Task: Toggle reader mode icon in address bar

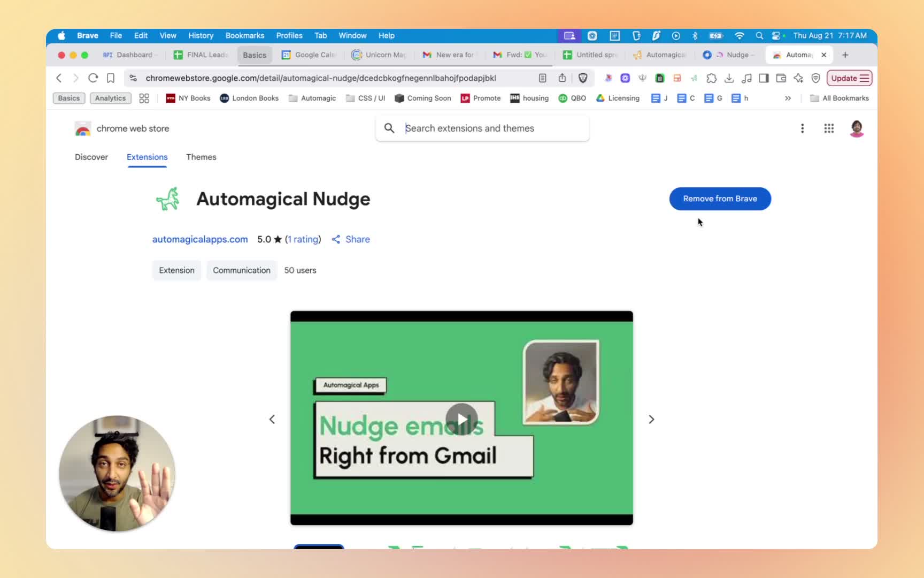Action: (x=542, y=78)
